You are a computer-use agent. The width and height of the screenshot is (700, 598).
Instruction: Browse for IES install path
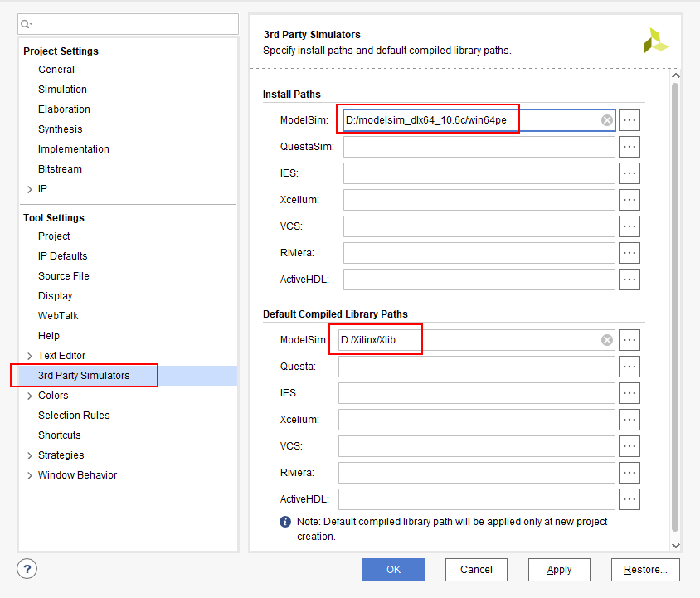point(629,173)
